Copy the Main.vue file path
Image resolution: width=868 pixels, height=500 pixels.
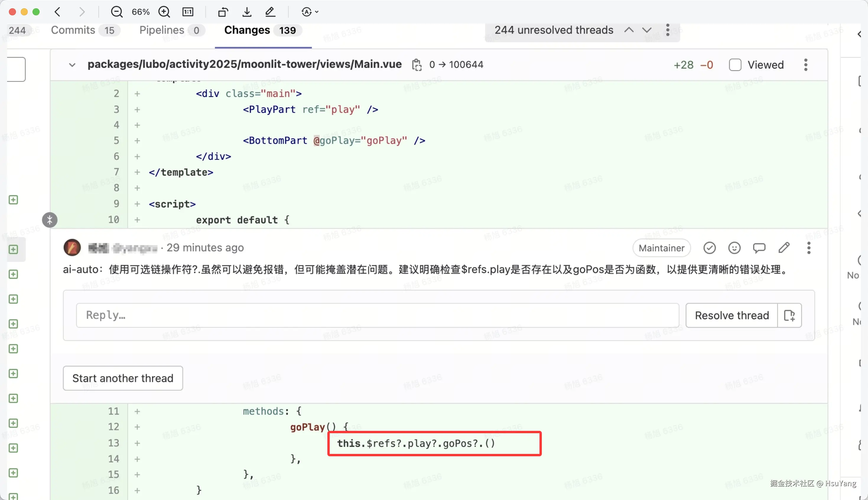417,64
